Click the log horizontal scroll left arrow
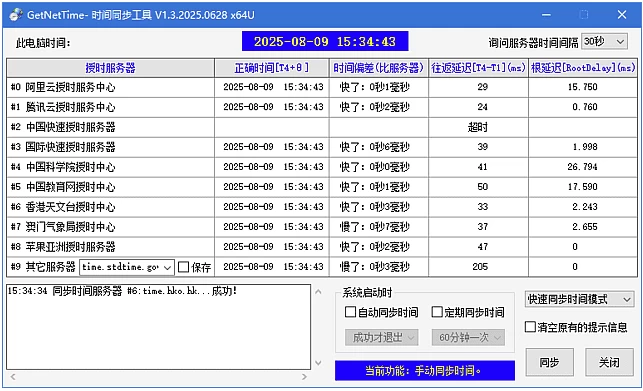 (13, 377)
